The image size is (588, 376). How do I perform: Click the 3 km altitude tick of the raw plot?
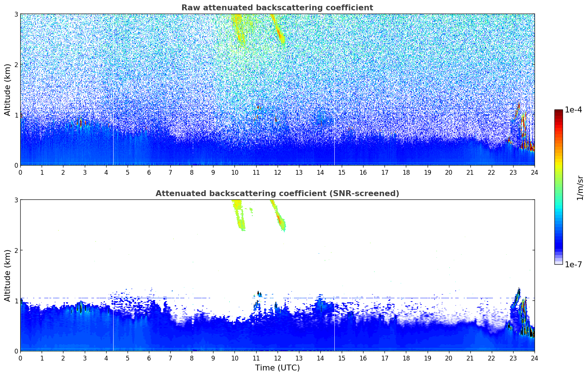point(16,14)
